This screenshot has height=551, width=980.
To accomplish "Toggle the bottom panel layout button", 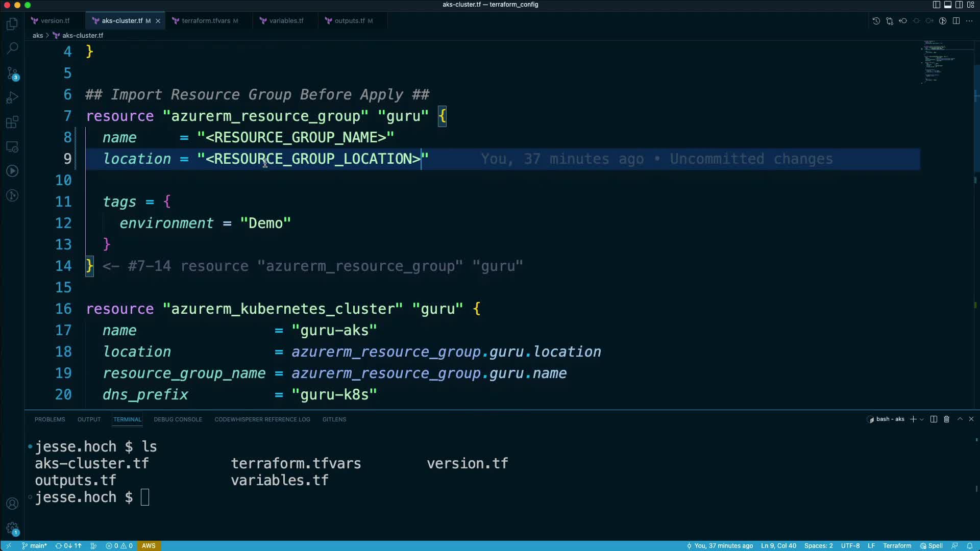I will (947, 5).
